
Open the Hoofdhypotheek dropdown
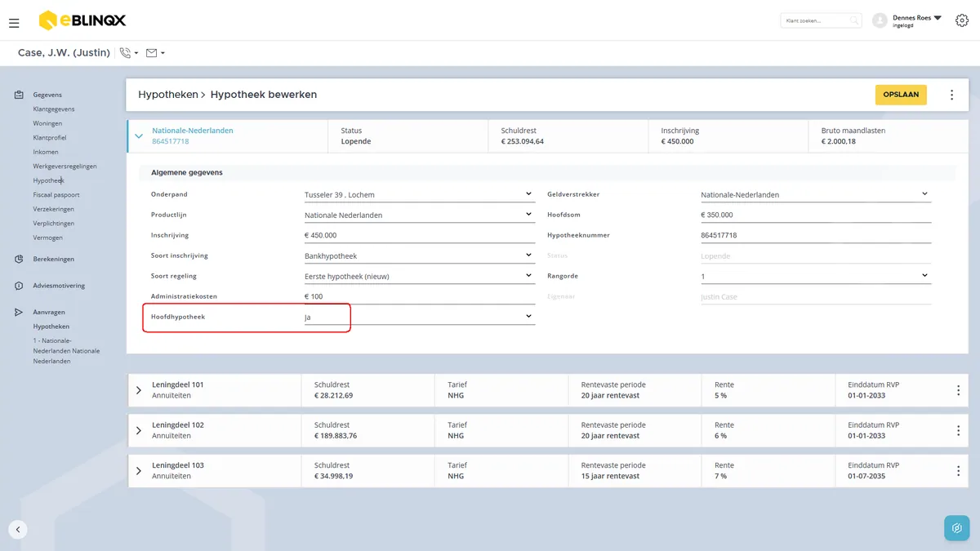click(420, 317)
